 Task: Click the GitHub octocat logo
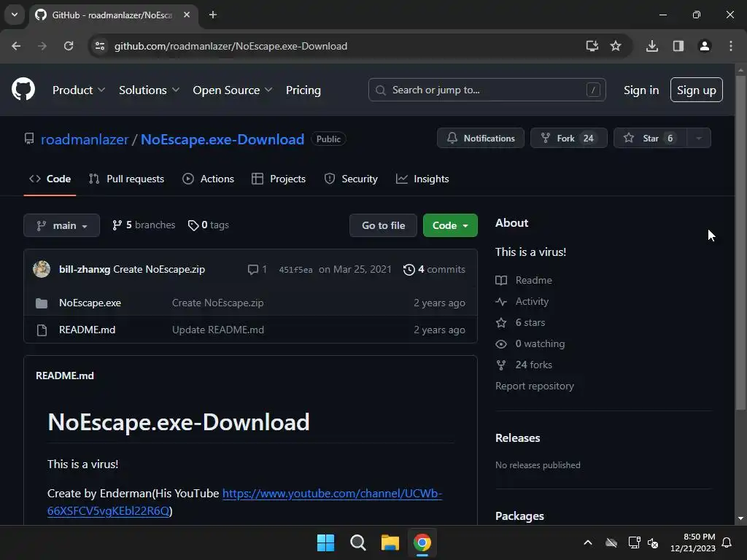pos(23,89)
